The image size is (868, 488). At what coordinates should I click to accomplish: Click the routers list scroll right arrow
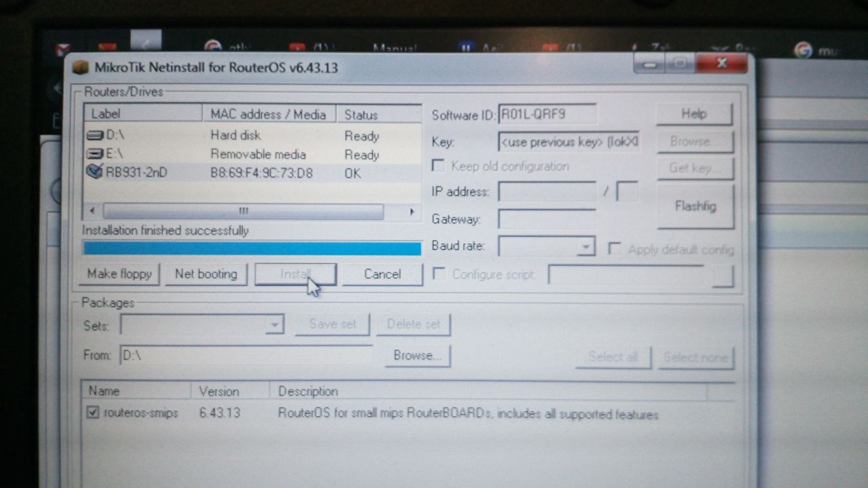pyautogui.click(x=411, y=211)
